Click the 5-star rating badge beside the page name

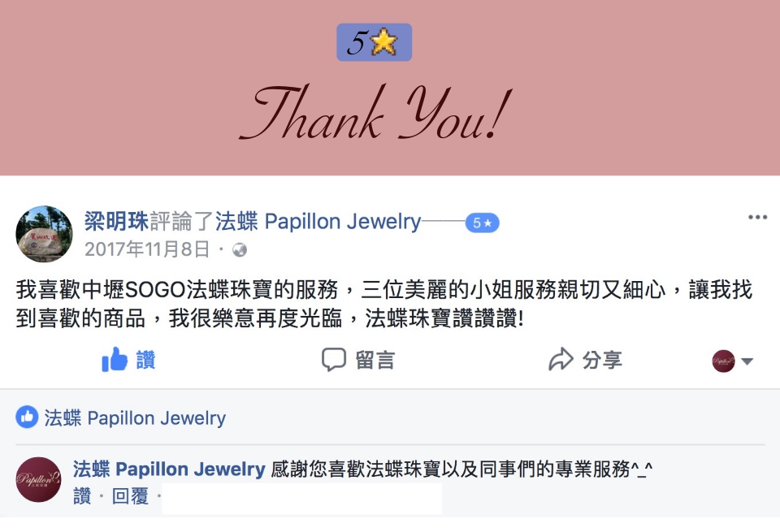482,223
